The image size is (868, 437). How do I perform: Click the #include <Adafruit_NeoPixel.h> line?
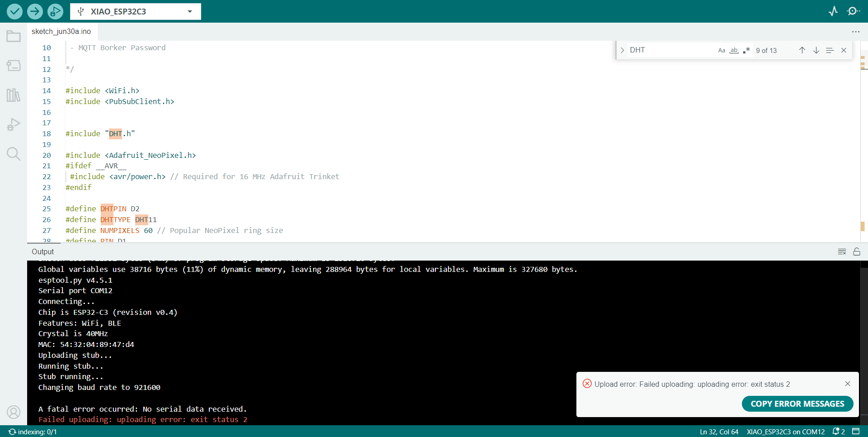pyautogui.click(x=131, y=156)
